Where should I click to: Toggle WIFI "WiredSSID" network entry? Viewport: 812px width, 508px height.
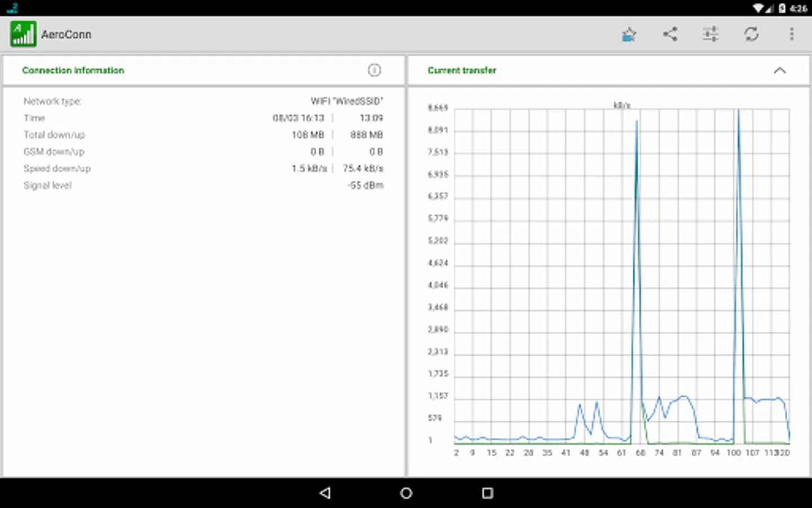(x=346, y=101)
